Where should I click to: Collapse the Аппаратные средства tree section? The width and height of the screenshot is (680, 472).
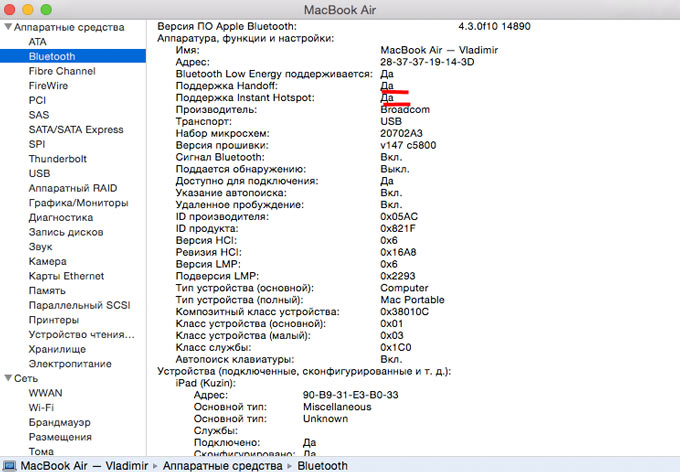(8, 27)
